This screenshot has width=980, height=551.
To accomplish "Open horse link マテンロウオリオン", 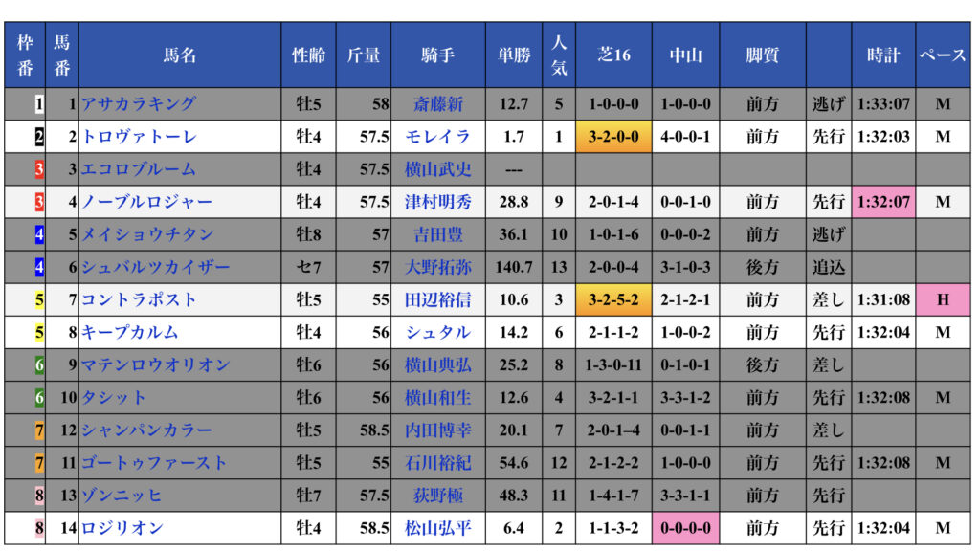I will (x=155, y=364).
